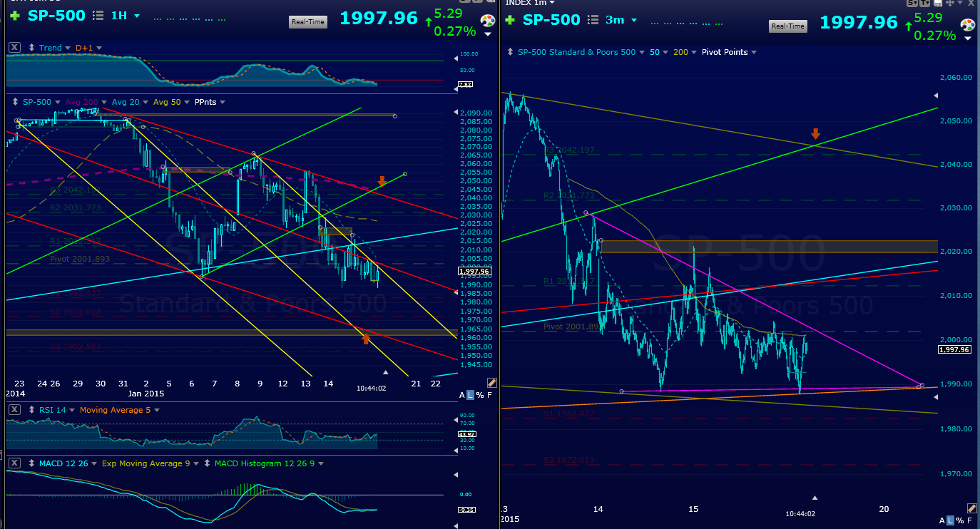The height and width of the screenshot is (529, 980).
Task: Open the color palette in the 1H chart header
Action: click(488, 21)
